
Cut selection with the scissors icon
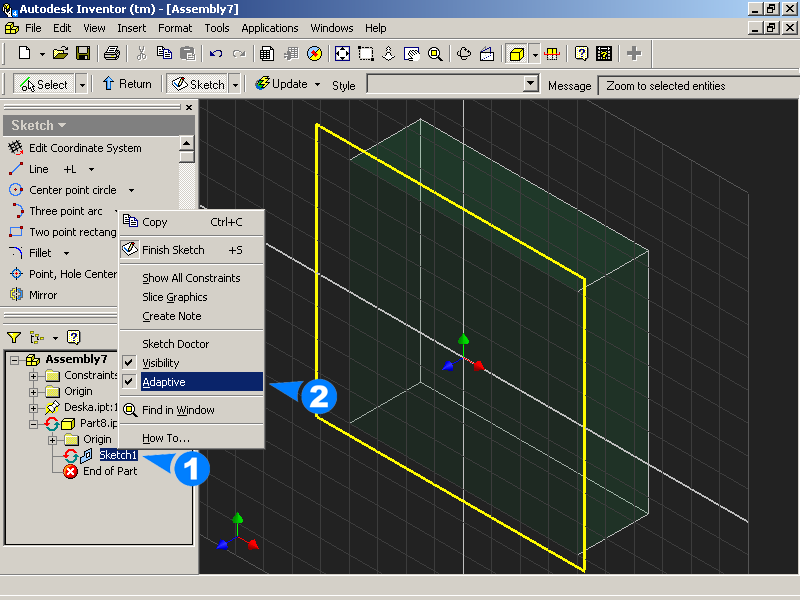pyautogui.click(x=141, y=53)
